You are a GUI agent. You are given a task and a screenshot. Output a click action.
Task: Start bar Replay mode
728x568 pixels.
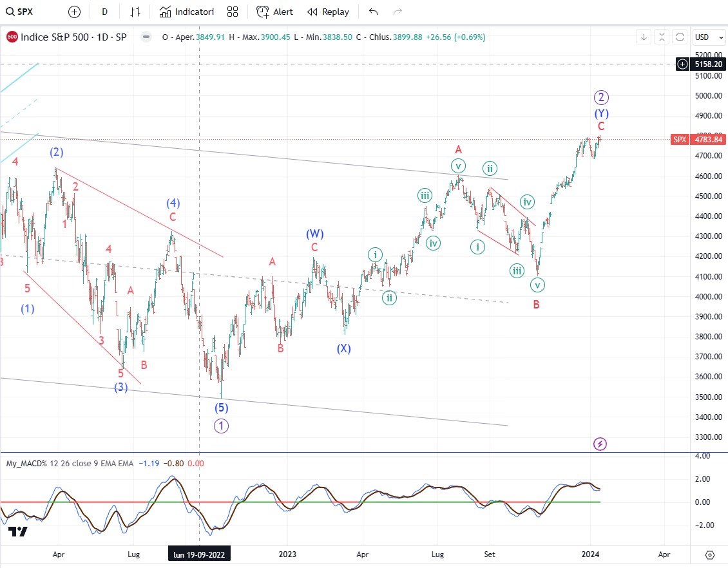click(329, 12)
